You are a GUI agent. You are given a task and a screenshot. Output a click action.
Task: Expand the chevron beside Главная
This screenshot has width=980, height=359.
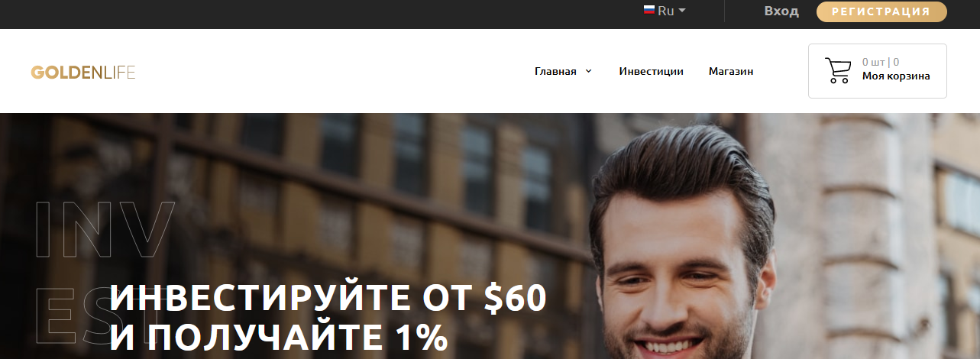coord(588,71)
